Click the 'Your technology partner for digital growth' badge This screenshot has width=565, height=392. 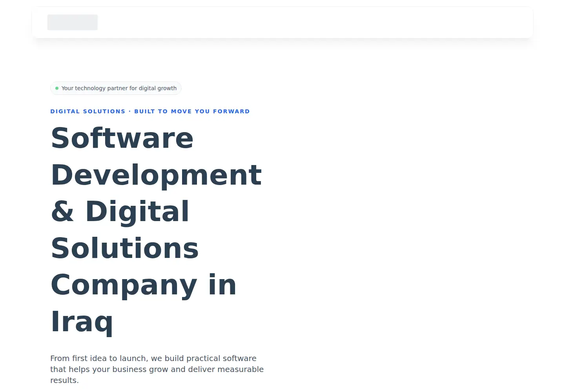click(116, 88)
